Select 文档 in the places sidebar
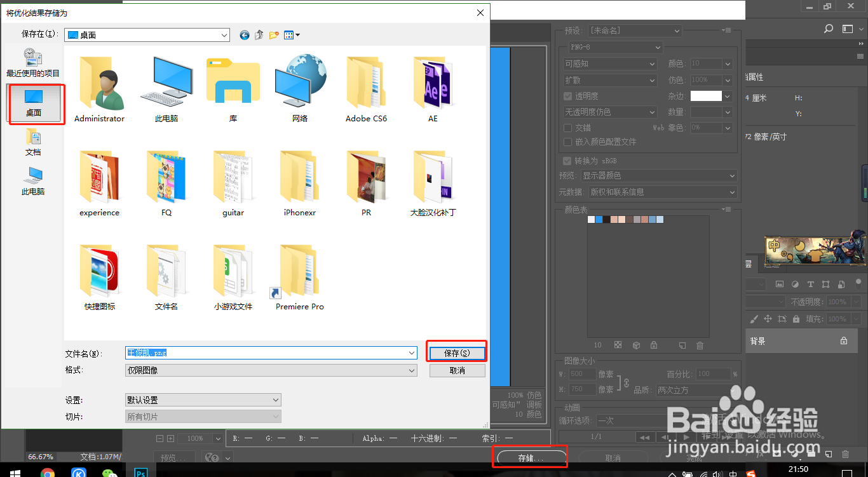Image resolution: width=868 pixels, height=477 pixels. click(33, 142)
